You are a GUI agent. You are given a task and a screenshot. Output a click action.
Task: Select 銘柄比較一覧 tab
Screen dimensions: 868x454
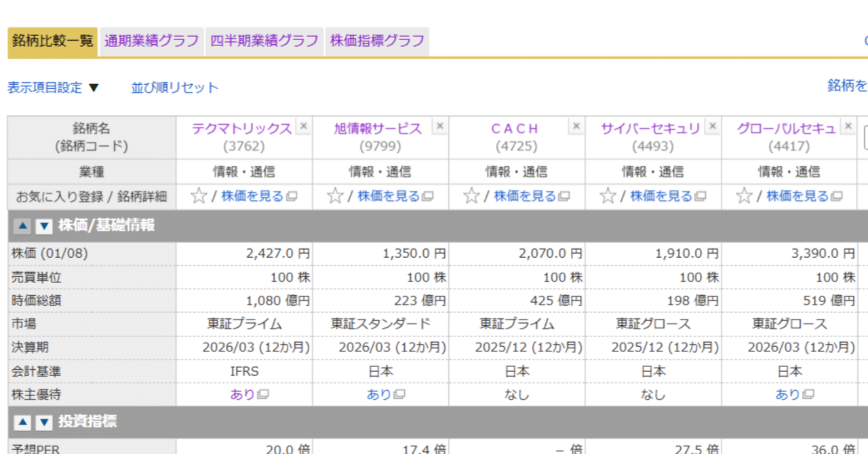(x=52, y=41)
